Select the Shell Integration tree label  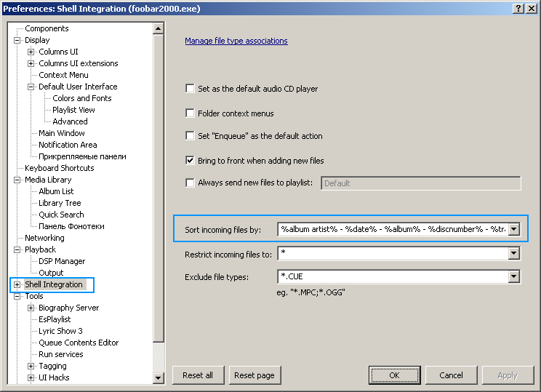click(54, 284)
